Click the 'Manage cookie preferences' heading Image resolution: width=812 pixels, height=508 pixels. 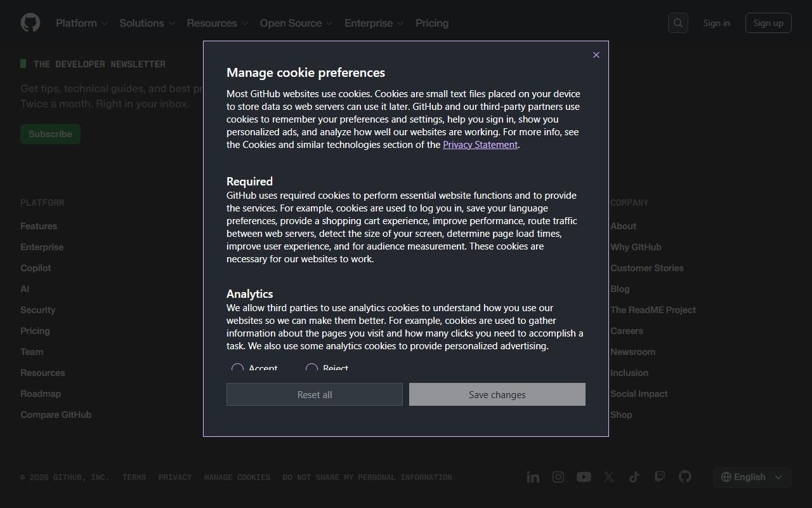coord(306,72)
